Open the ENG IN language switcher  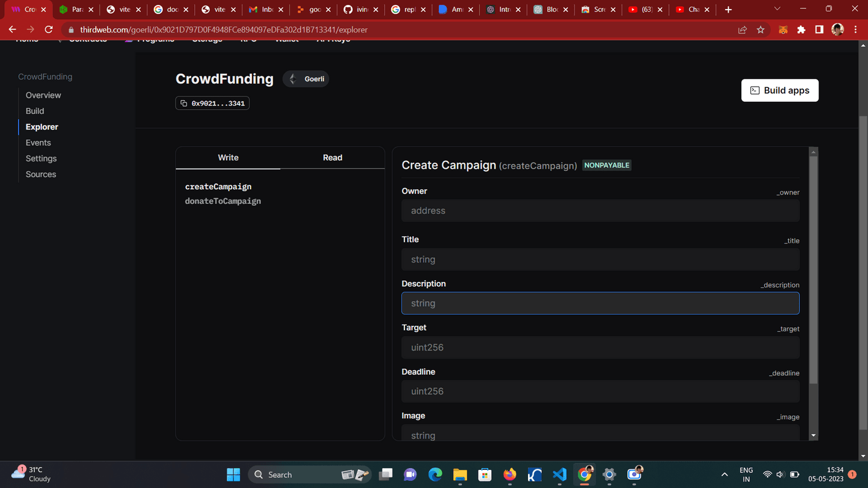click(746, 475)
